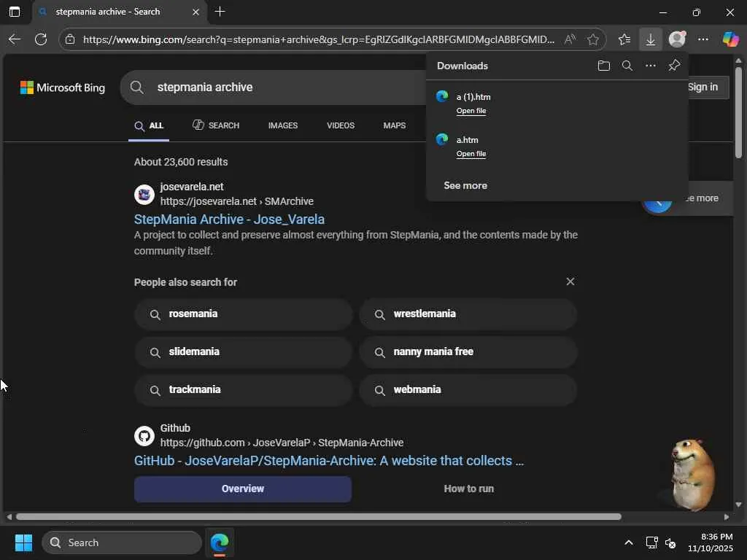Search suggestion trackmania
Viewport: 747px width, 560px height.
point(244,390)
